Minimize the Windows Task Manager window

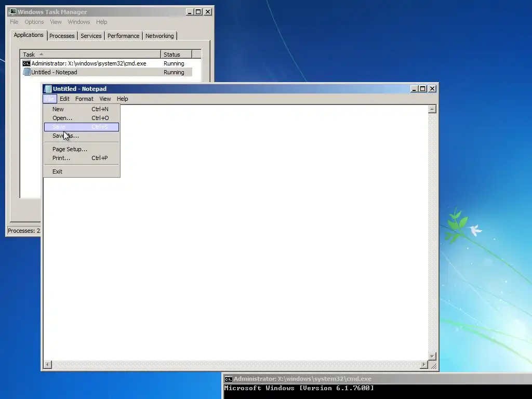click(190, 12)
